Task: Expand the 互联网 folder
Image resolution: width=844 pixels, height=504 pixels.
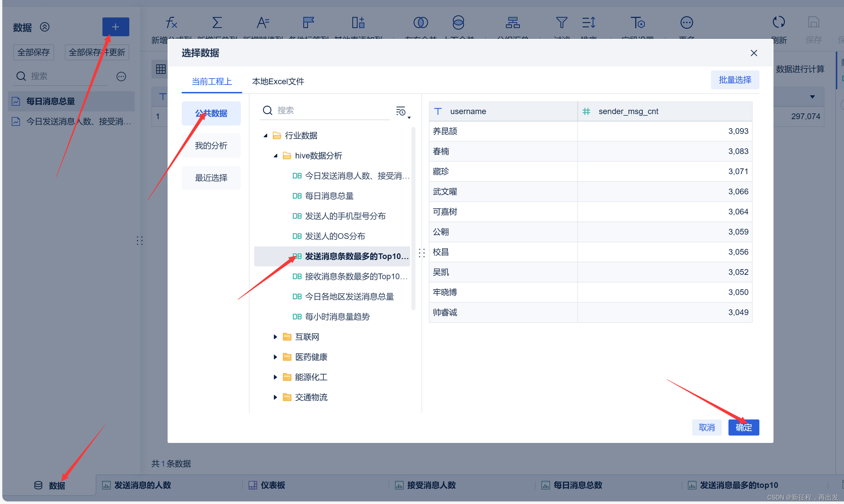Action: pos(275,337)
